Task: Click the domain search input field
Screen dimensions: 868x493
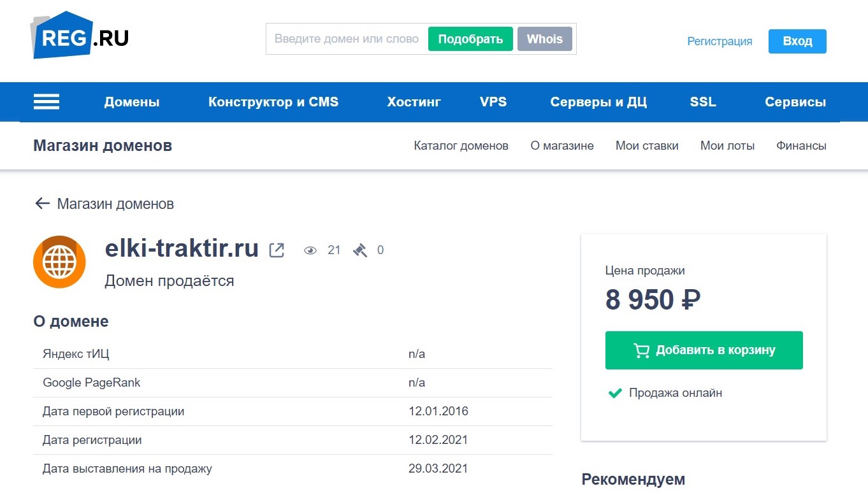Action: click(344, 38)
